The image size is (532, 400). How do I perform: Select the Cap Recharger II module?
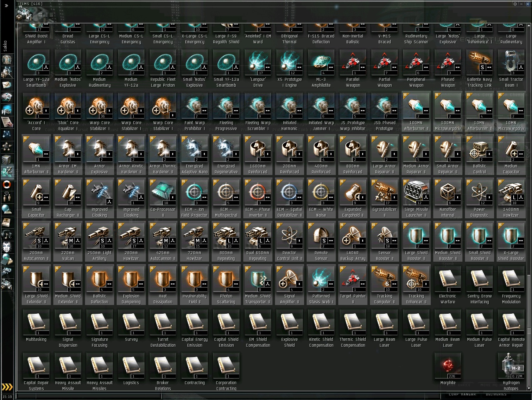tap(68, 198)
